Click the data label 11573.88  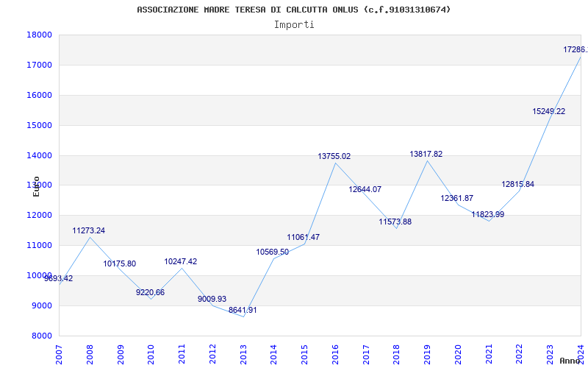coord(395,222)
